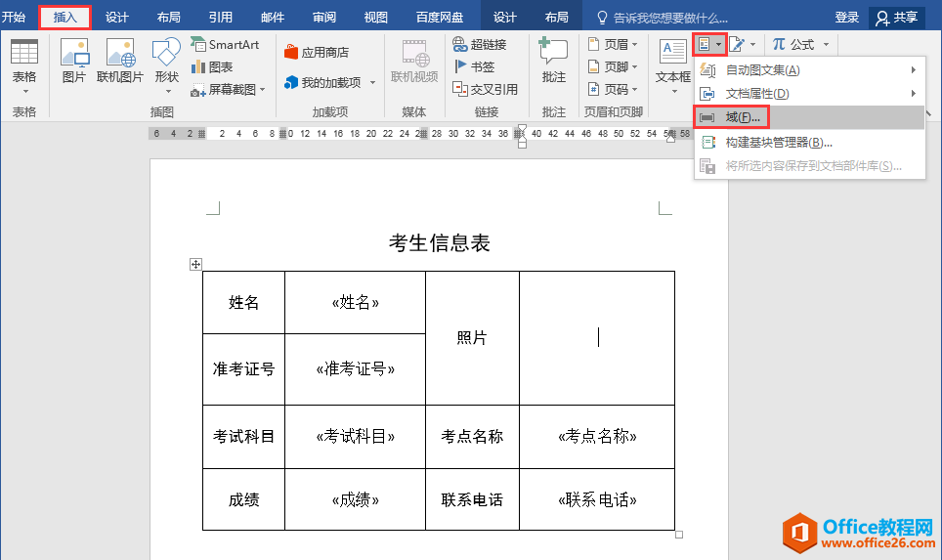
Task: Click the 联机图片 online pictures icon
Action: click(x=120, y=61)
